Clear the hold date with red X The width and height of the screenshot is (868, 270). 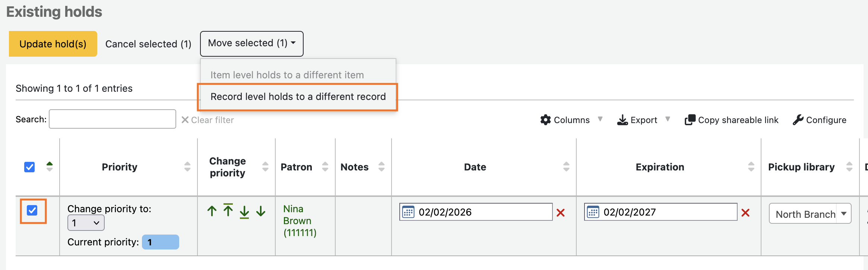(560, 213)
